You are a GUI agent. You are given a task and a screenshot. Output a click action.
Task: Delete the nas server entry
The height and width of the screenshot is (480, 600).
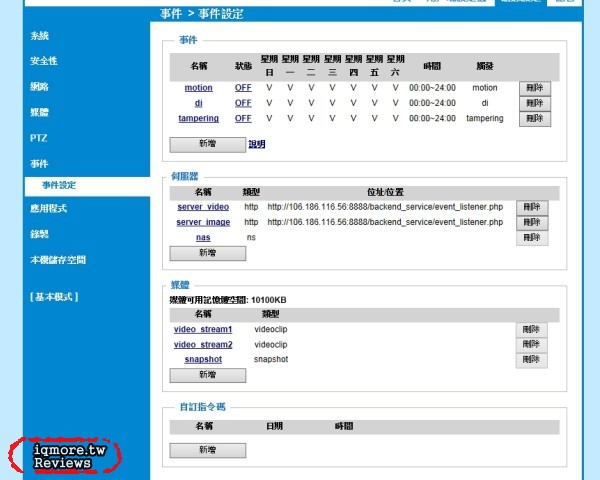(x=532, y=238)
